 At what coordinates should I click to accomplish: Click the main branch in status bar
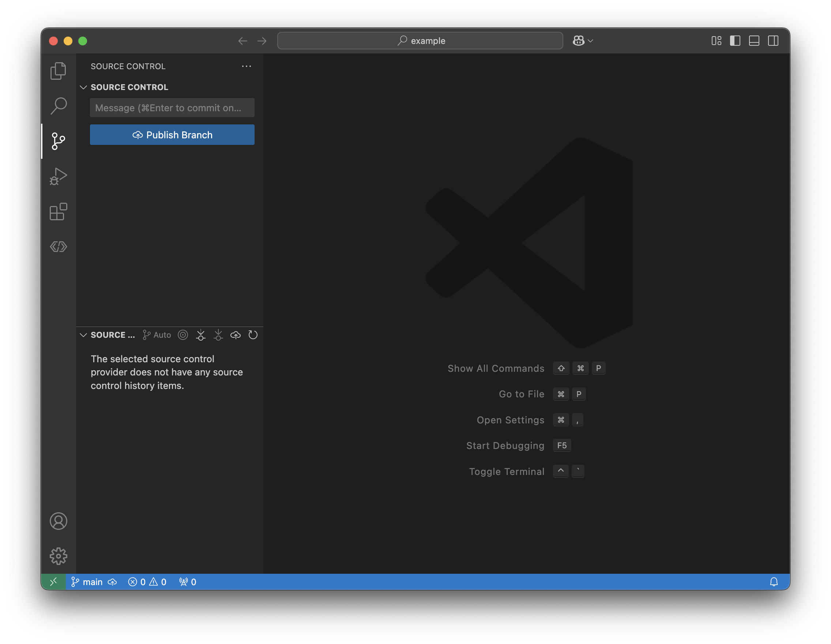pos(87,582)
